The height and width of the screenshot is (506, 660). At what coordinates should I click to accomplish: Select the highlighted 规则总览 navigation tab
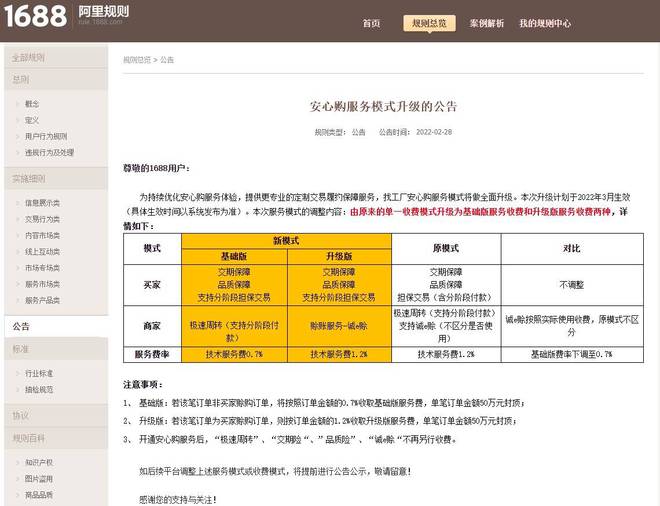point(429,23)
